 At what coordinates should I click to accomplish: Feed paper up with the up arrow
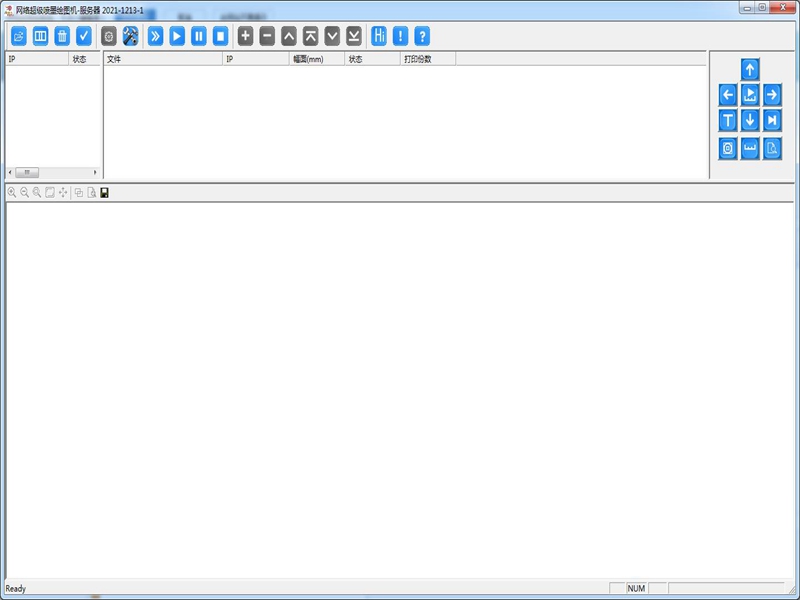click(x=748, y=70)
